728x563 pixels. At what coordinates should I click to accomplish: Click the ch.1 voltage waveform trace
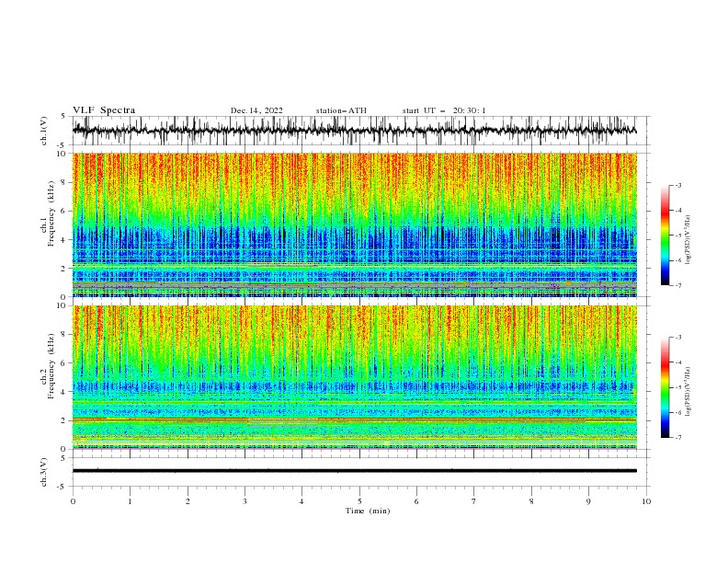(354, 131)
